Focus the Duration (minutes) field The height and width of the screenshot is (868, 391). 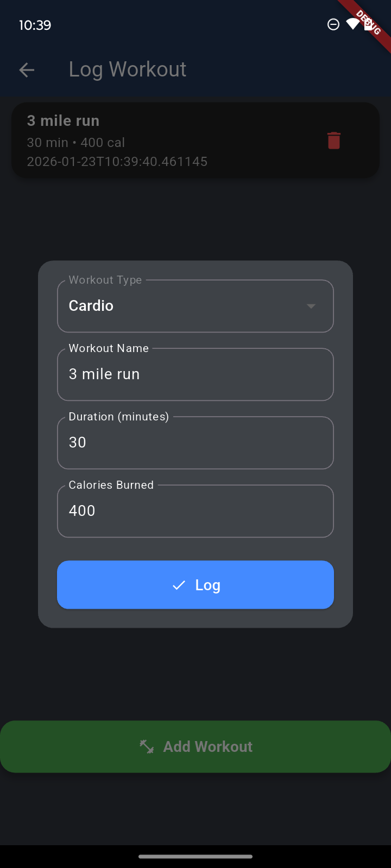pyautogui.click(x=195, y=443)
